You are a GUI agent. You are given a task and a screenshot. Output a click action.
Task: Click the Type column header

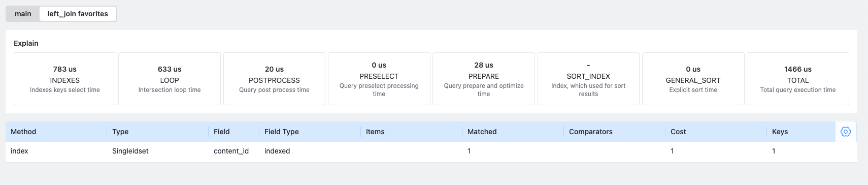pos(157,132)
